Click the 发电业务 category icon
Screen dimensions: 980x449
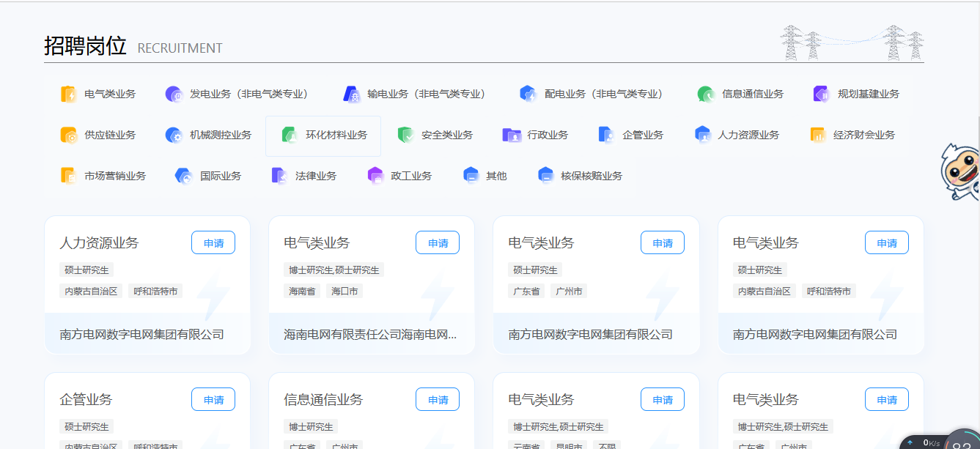pyautogui.click(x=174, y=94)
